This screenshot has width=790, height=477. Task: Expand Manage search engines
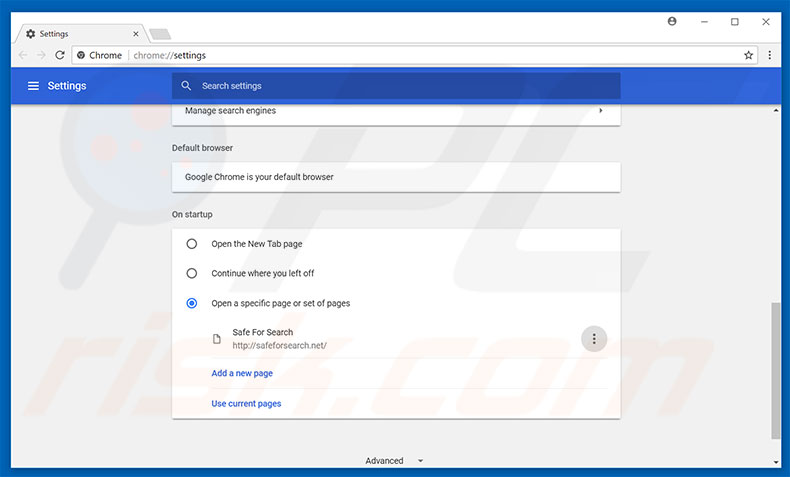(396, 111)
